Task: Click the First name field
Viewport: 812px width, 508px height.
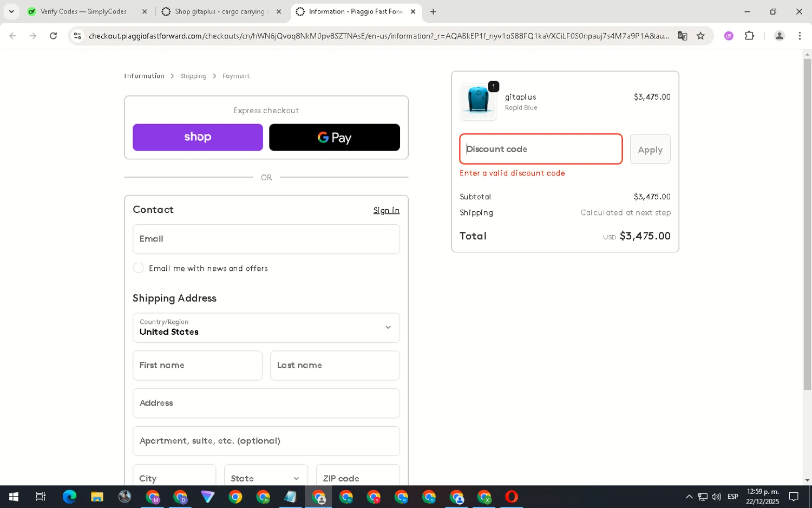Action: [x=198, y=366]
